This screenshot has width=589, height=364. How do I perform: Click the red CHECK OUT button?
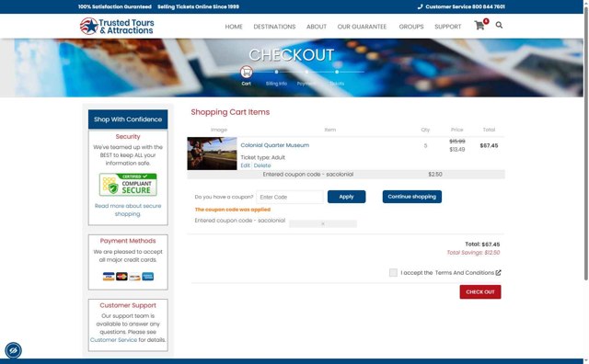click(x=480, y=292)
